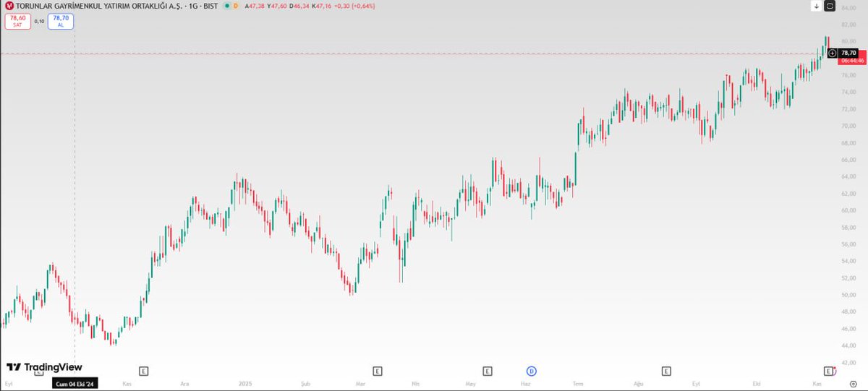Click the orange D data delay indicator
The height and width of the screenshot is (391, 868).
[236, 6]
